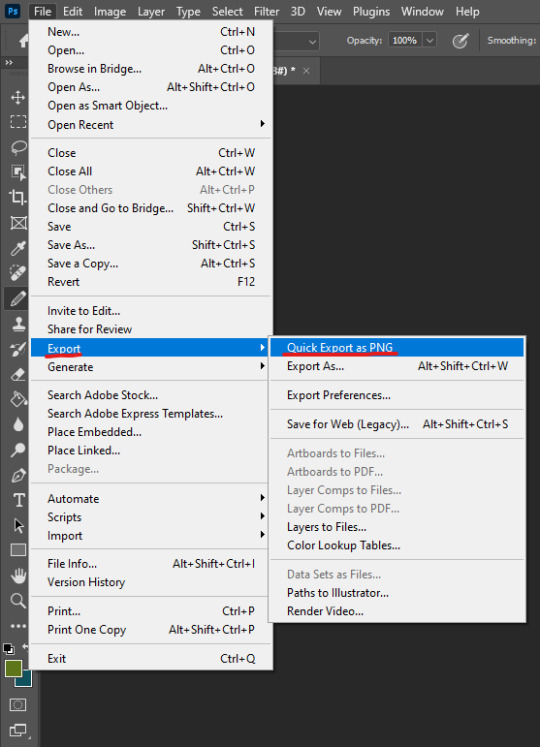Select the Eraser tool

[18, 374]
